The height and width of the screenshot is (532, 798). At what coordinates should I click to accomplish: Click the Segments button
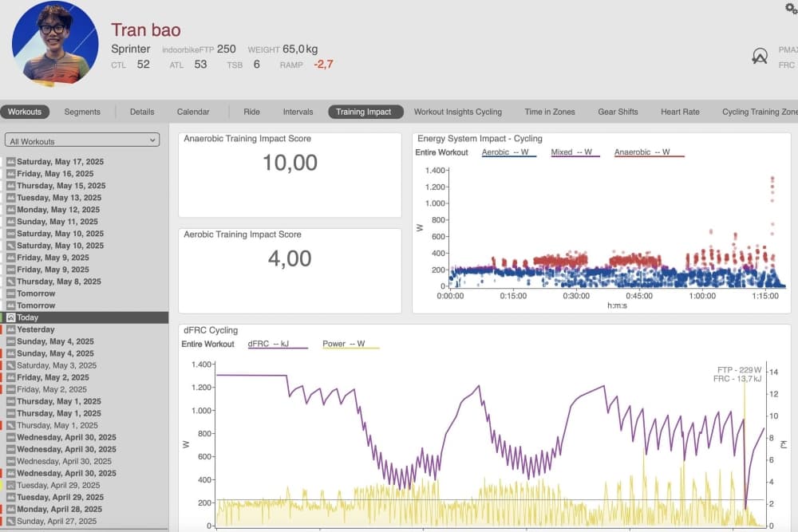tap(82, 112)
